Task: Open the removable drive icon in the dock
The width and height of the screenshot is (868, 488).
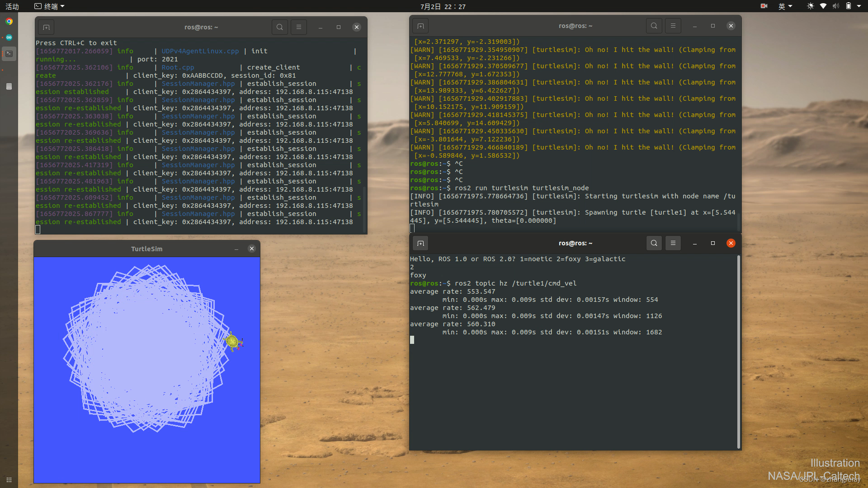Action: [9, 86]
